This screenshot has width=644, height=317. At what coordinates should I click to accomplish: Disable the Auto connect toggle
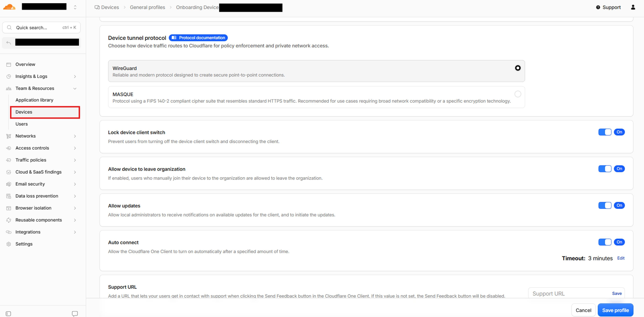(604, 242)
